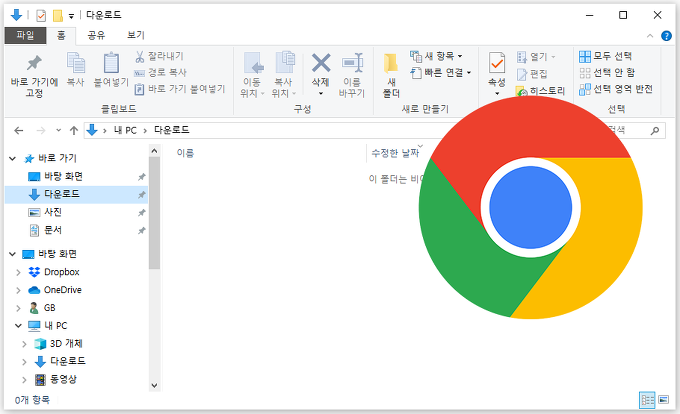Click quick access properties checkmark icon
Viewport: 680px width, 414px height.
click(41, 16)
